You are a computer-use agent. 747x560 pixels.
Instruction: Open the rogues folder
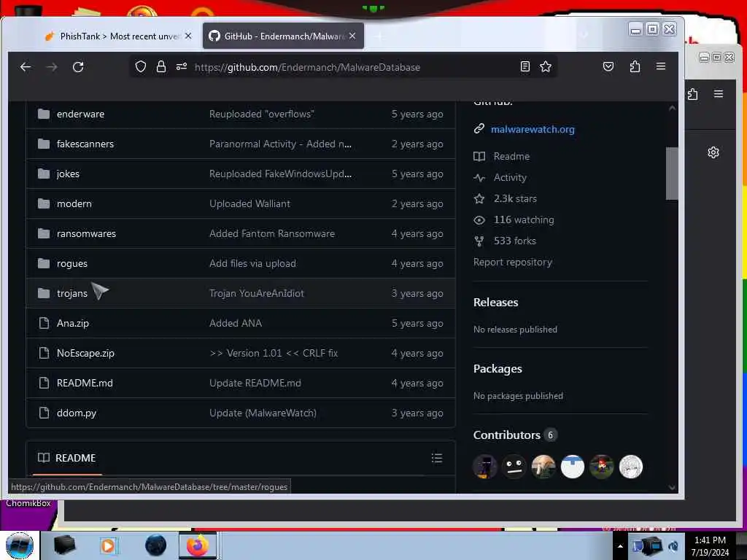(72, 263)
